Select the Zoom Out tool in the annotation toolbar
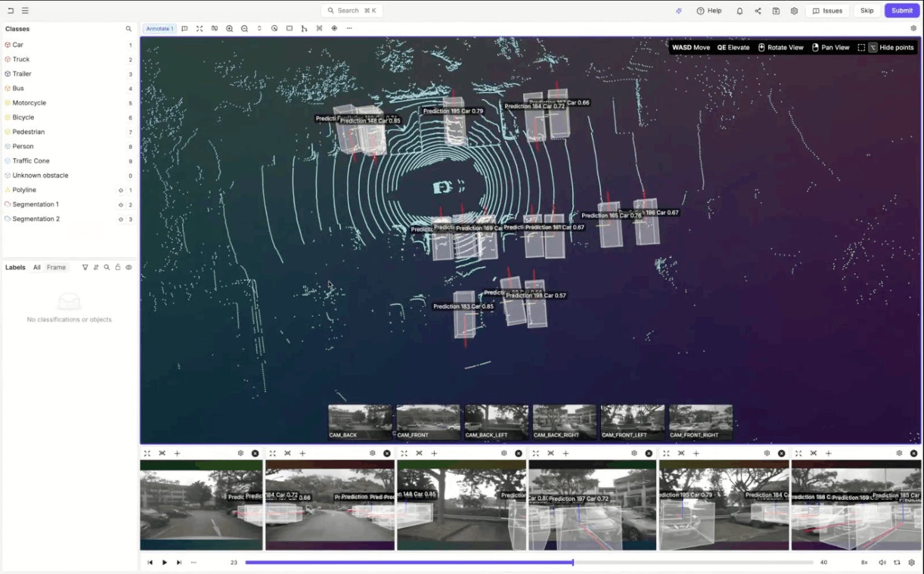The height and width of the screenshot is (574, 924). click(244, 28)
